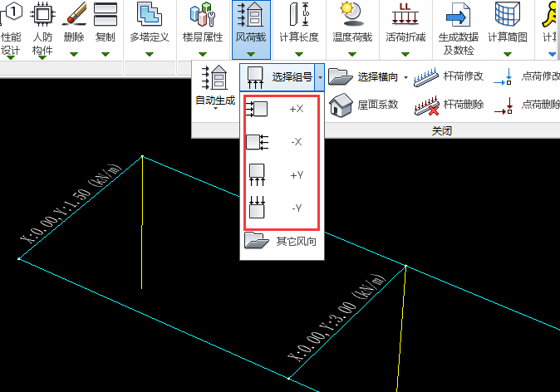Expand dropdown arrow under 风荷载
Viewport: 560px width, 392px height.
(x=251, y=54)
